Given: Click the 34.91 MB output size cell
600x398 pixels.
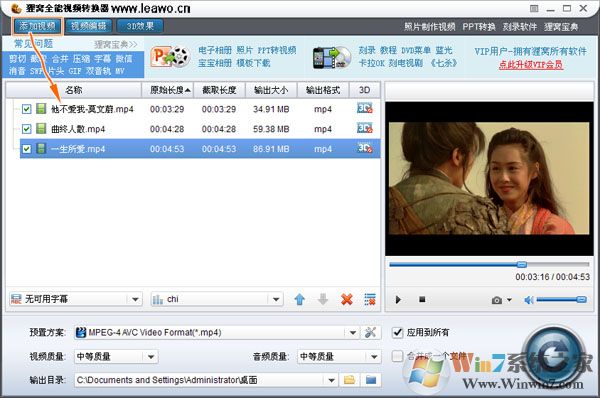Looking at the screenshot, I should pyautogui.click(x=271, y=109).
